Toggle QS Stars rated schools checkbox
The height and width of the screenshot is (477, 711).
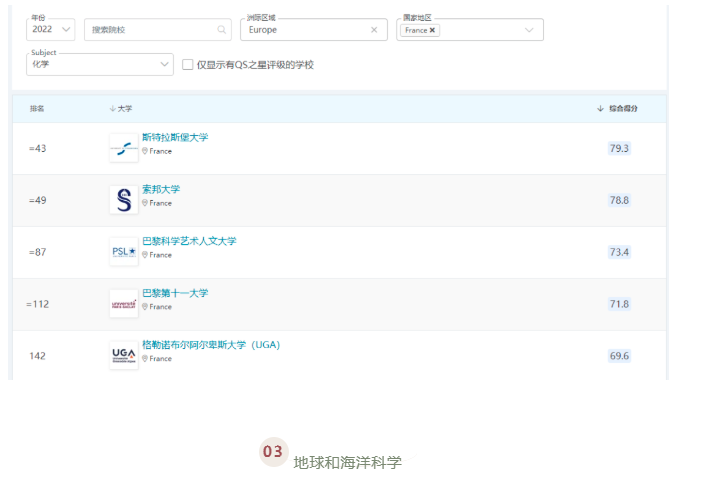click(187, 64)
